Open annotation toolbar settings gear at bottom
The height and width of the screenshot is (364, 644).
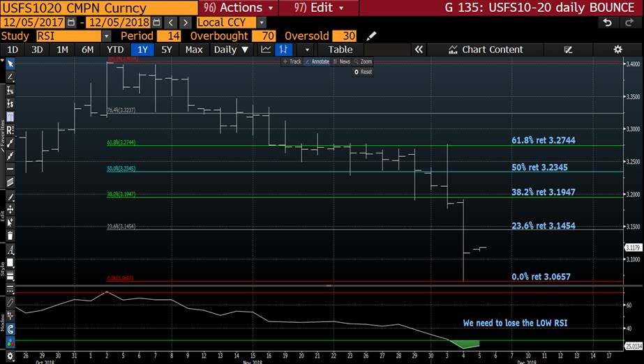(10, 356)
